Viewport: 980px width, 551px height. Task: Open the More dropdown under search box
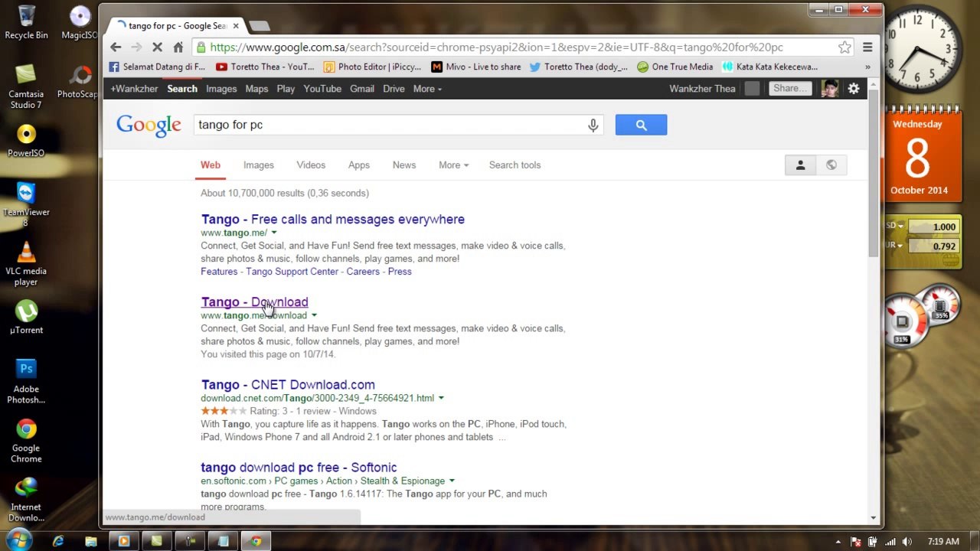point(453,165)
